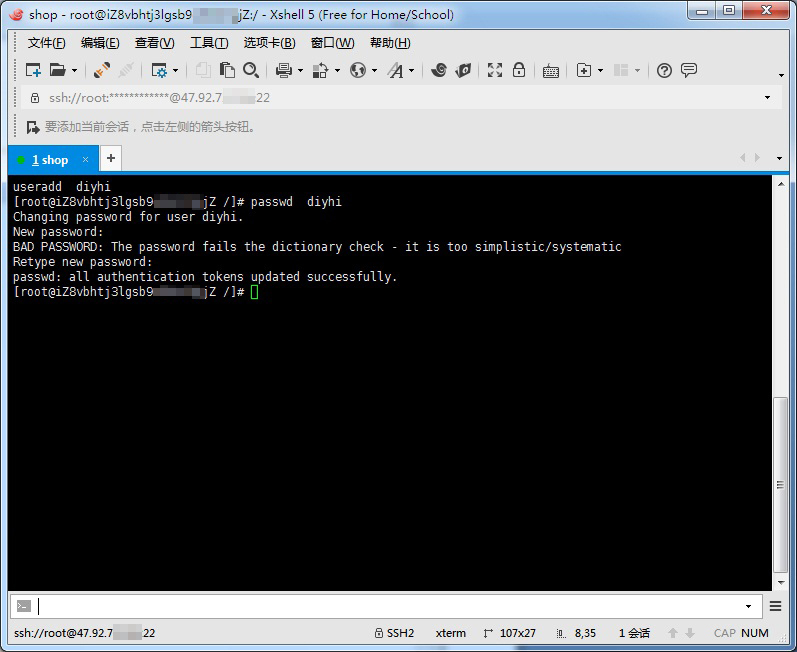
Task: Open the 工具(T) menu
Action: 209,43
